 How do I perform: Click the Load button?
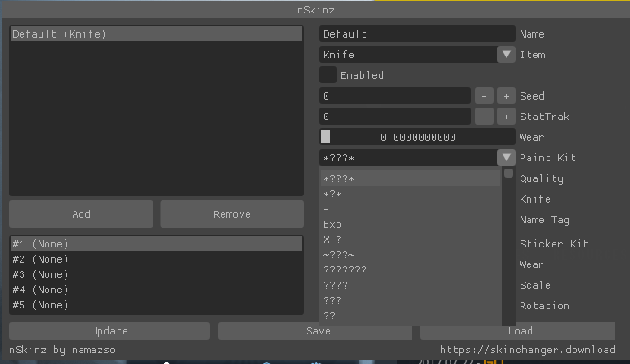518,331
